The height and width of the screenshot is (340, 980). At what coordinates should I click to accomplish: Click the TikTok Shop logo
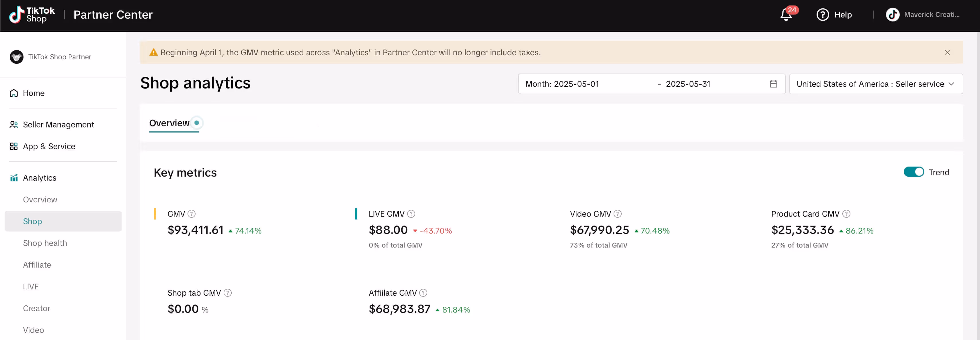(x=32, y=15)
